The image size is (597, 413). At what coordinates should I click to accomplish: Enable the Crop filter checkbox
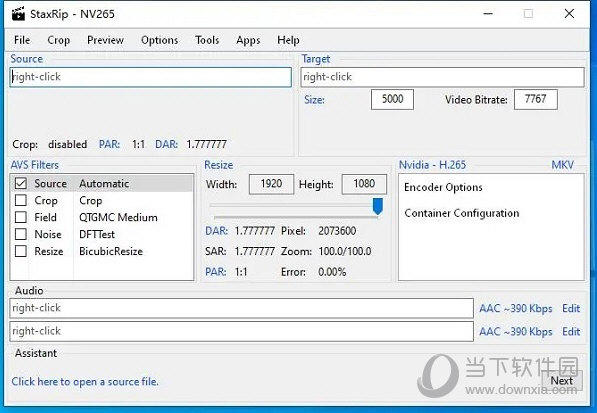(x=21, y=200)
